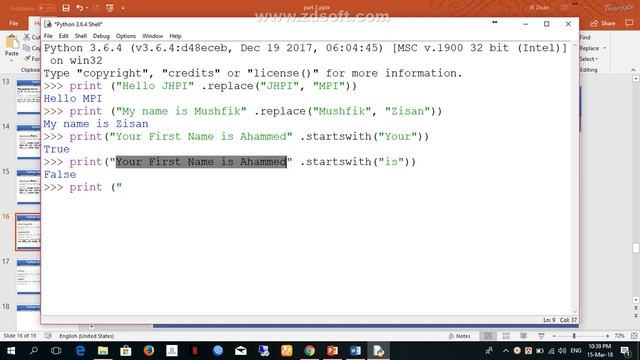Open the File menu in Python Shell
Screen dimensions: 640x360
(x=48, y=36)
